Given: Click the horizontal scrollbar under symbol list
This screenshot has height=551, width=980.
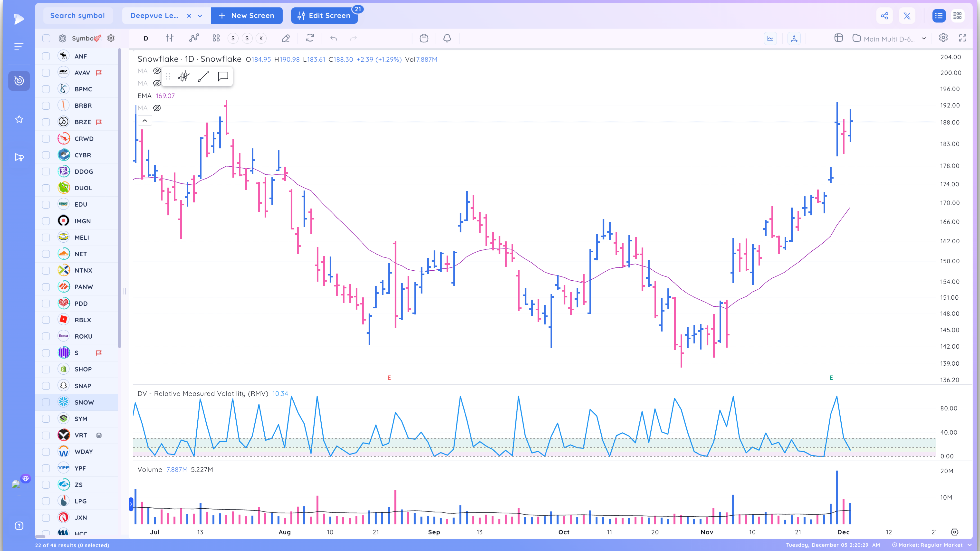Looking at the screenshot, I should pyautogui.click(x=40, y=537).
